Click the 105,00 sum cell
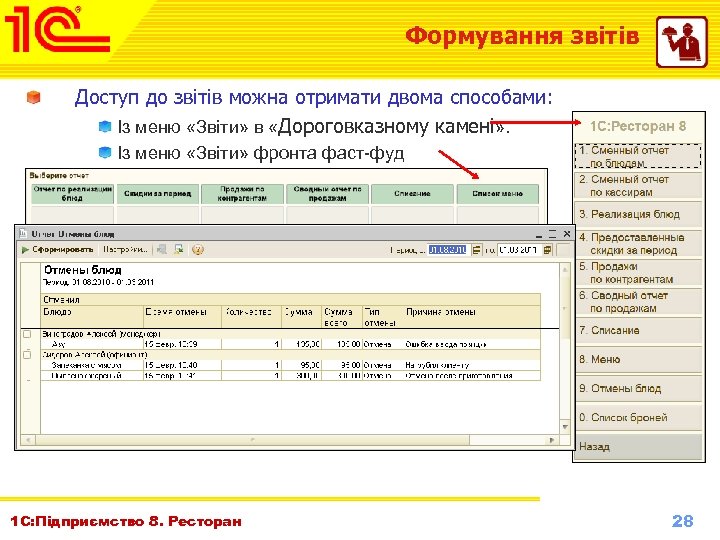The height and width of the screenshot is (540, 720). click(301, 344)
